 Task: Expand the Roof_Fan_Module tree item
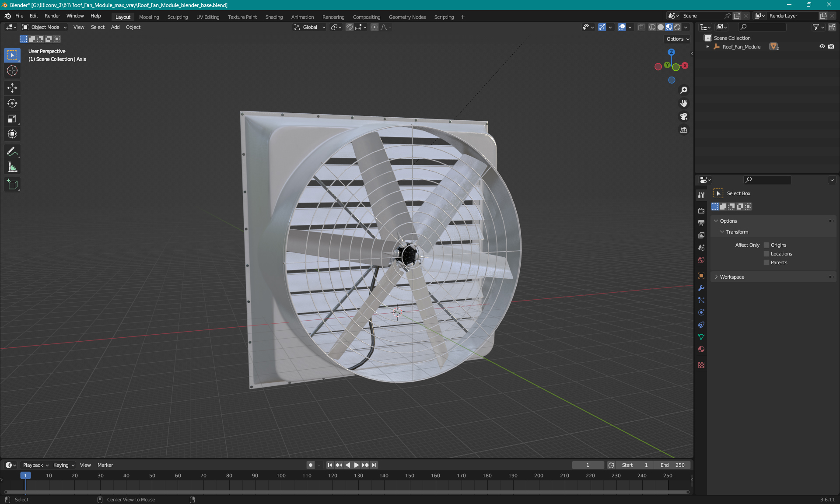tap(708, 47)
